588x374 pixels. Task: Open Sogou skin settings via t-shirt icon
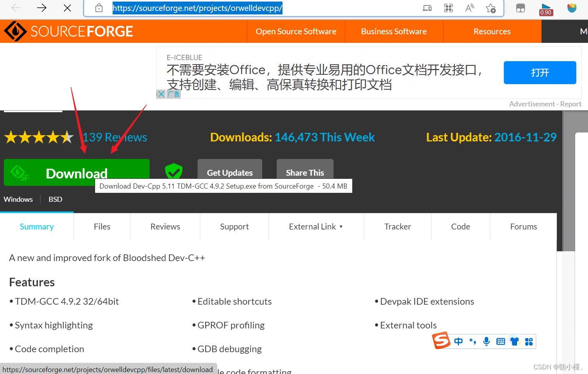click(514, 341)
